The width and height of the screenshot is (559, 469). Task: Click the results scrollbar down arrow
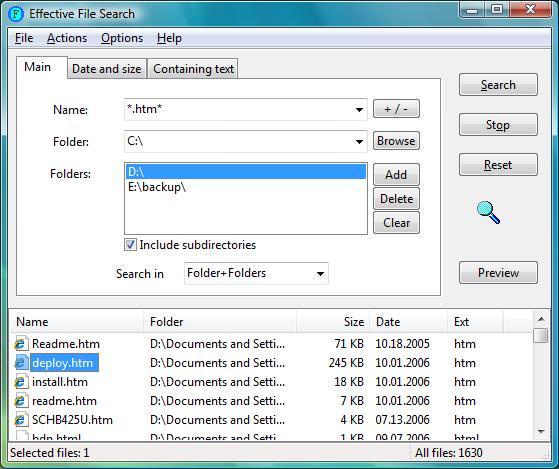point(542,432)
